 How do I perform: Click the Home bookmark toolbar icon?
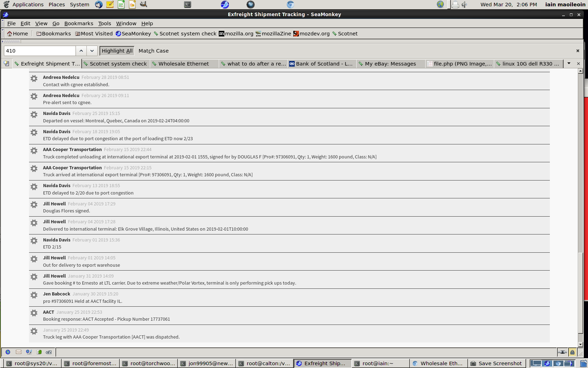(x=17, y=34)
